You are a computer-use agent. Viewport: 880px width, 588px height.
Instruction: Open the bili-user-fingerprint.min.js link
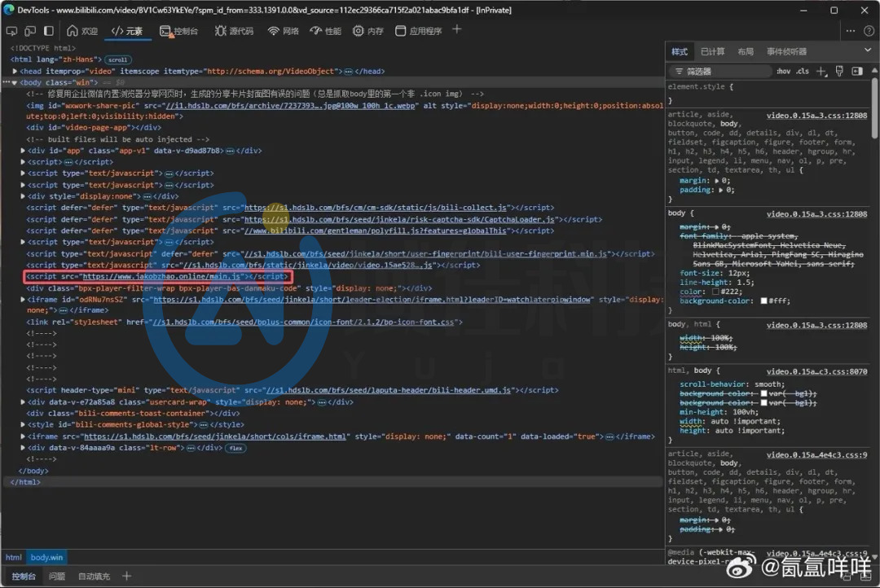point(426,253)
